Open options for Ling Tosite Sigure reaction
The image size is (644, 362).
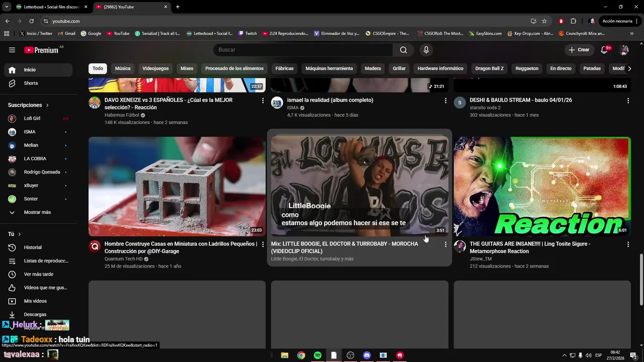click(628, 244)
